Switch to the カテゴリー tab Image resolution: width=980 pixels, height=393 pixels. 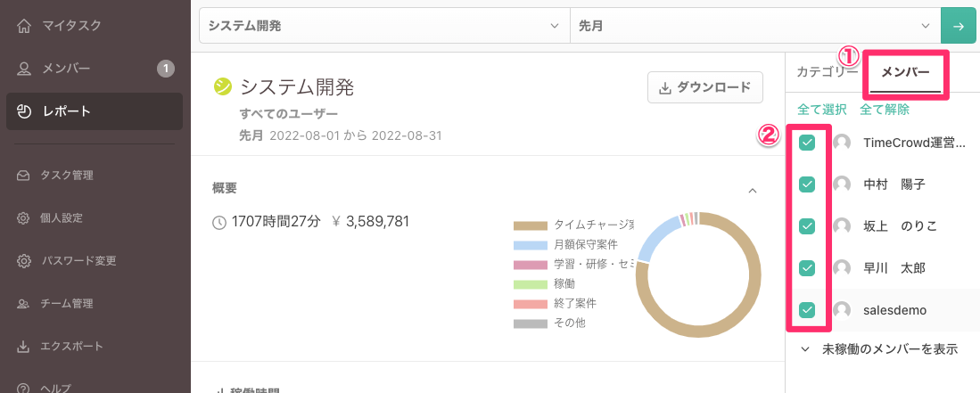826,73
